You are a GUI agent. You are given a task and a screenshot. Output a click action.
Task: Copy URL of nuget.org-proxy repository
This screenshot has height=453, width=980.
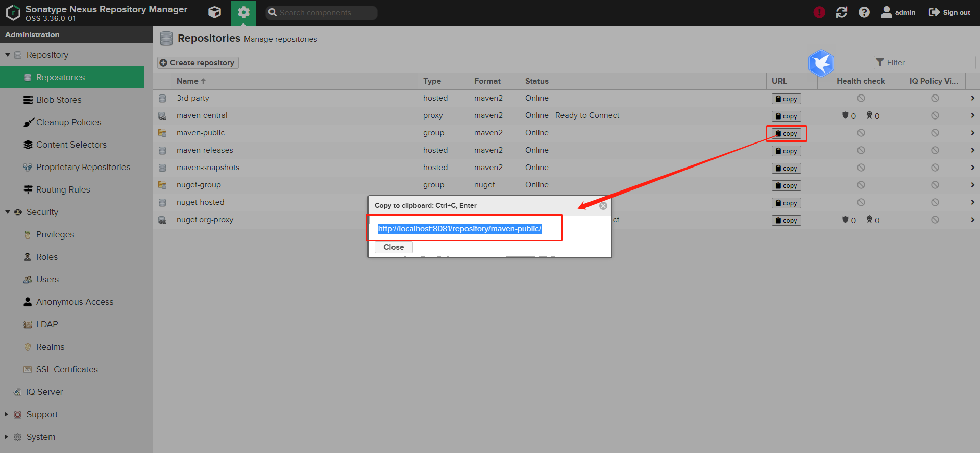point(786,220)
